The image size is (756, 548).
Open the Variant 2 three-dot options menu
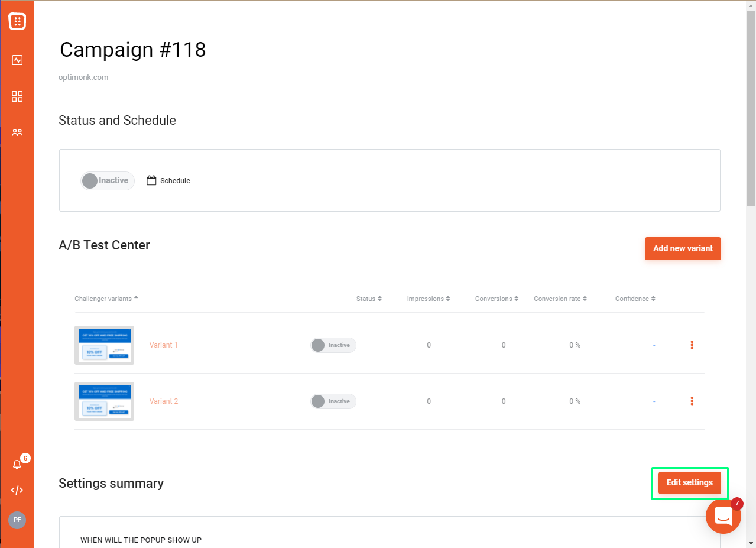pyautogui.click(x=692, y=401)
